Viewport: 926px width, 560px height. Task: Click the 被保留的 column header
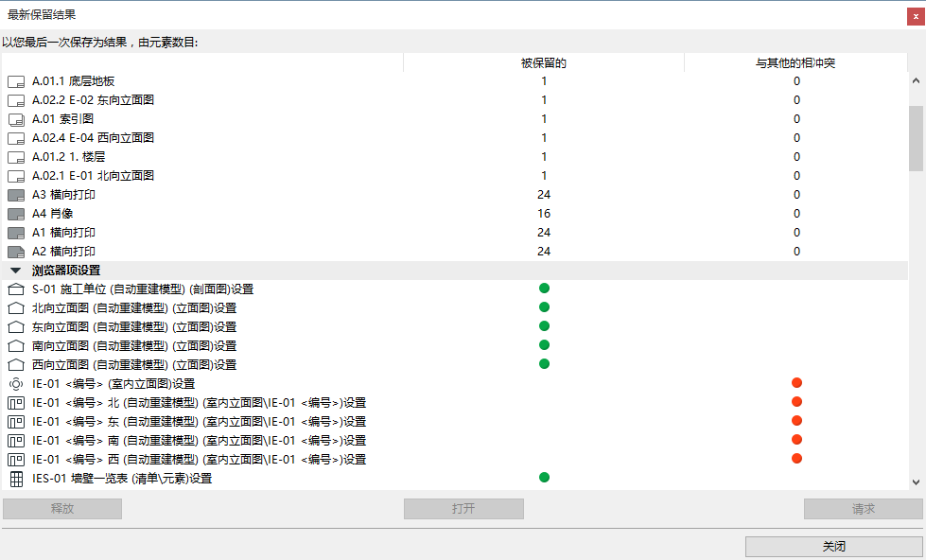[544, 62]
